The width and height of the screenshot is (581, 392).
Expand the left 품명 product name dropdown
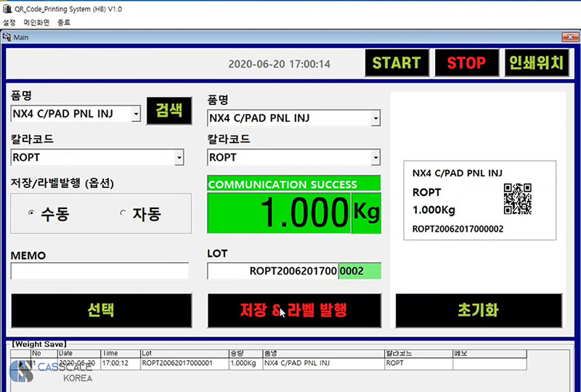click(136, 113)
